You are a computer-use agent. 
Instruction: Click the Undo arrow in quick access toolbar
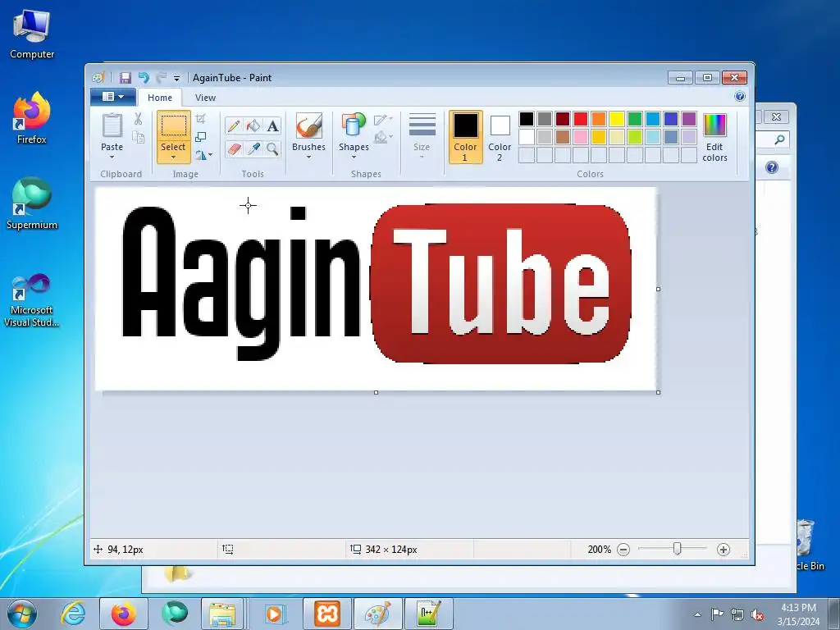click(144, 78)
